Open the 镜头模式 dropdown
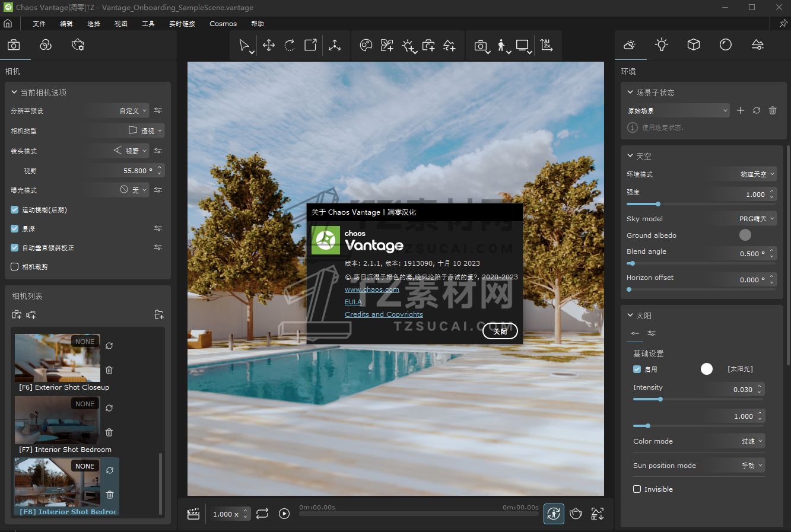The height and width of the screenshot is (532, 791). point(117,151)
